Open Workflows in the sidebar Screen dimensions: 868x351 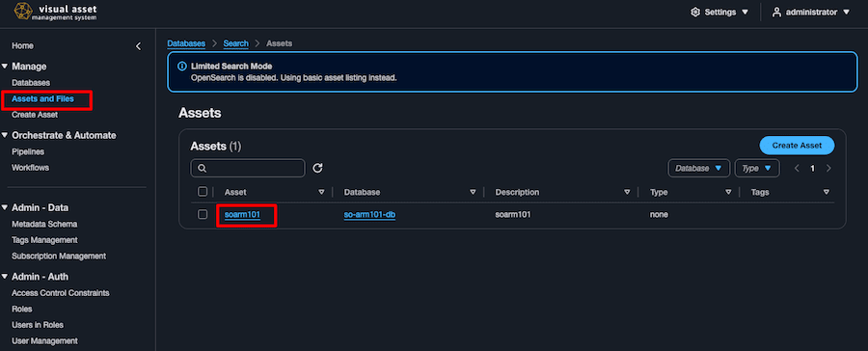click(x=31, y=168)
